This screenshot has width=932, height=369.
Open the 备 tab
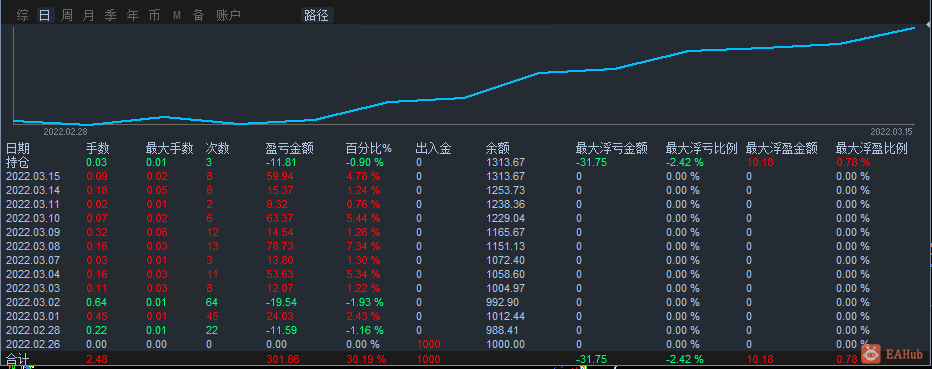(199, 15)
